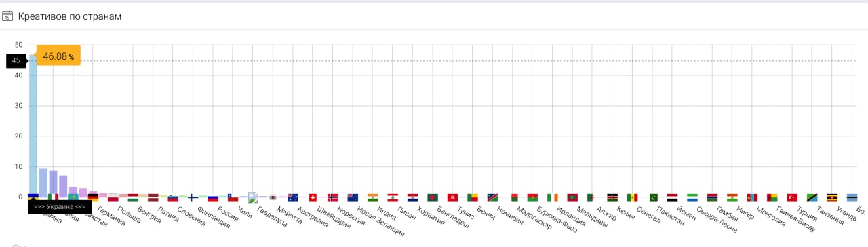Select the Mongolia flag icon
Image resolution: width=868 pixels, height=247 pixels.
752,197
